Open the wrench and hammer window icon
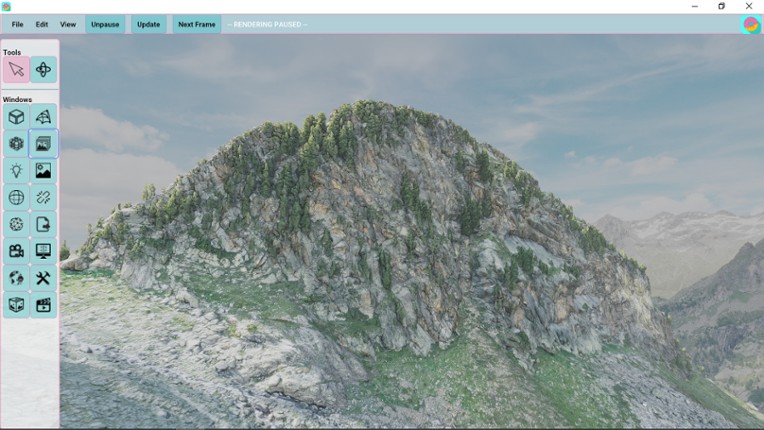This screenshot has height=430, width=764. tap(43, 278)
